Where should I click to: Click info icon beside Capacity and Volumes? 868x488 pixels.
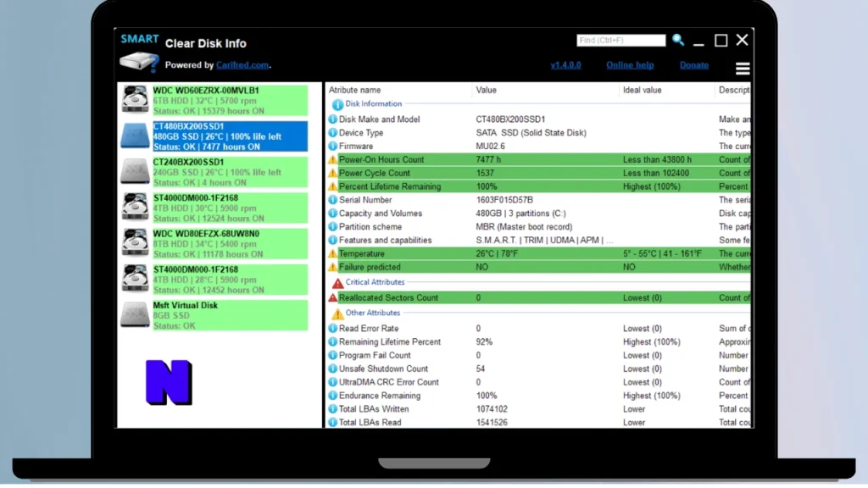332,213
